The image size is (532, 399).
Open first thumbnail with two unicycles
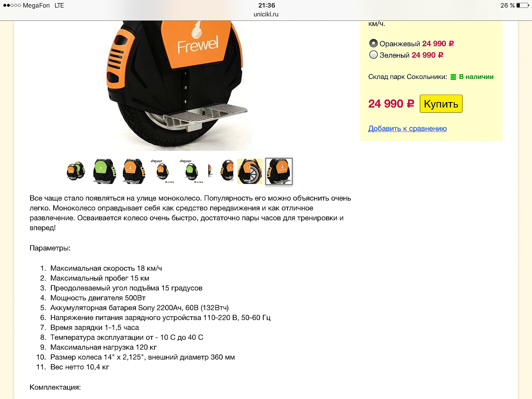(76, 171)
